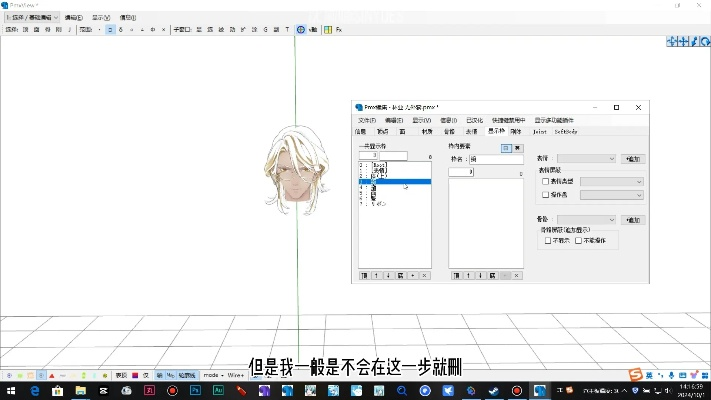Open the 文件 menu in Pmx editor
Screen dimensions: 711x400
pos(366,120)
